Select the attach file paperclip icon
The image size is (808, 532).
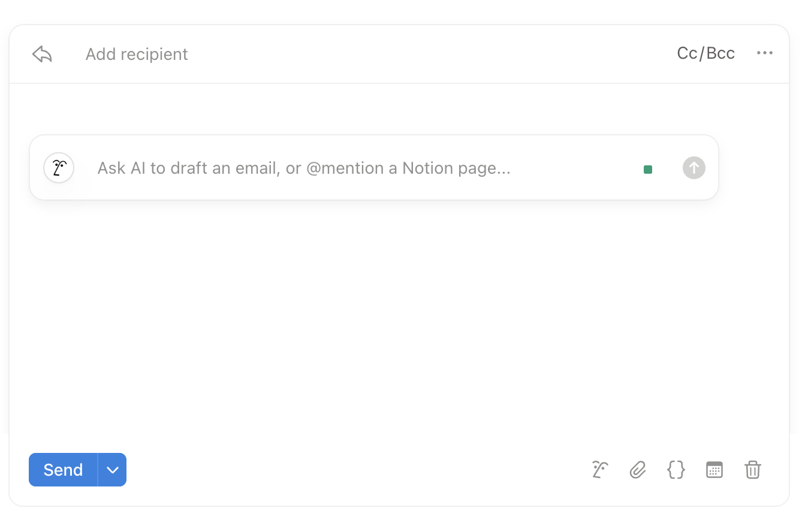coord(637,470)
